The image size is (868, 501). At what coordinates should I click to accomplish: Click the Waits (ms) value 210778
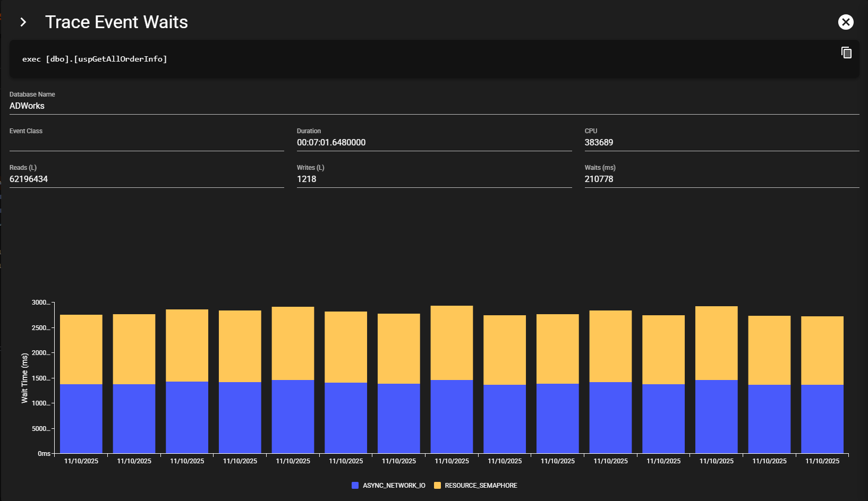click(x=599, y=179)
